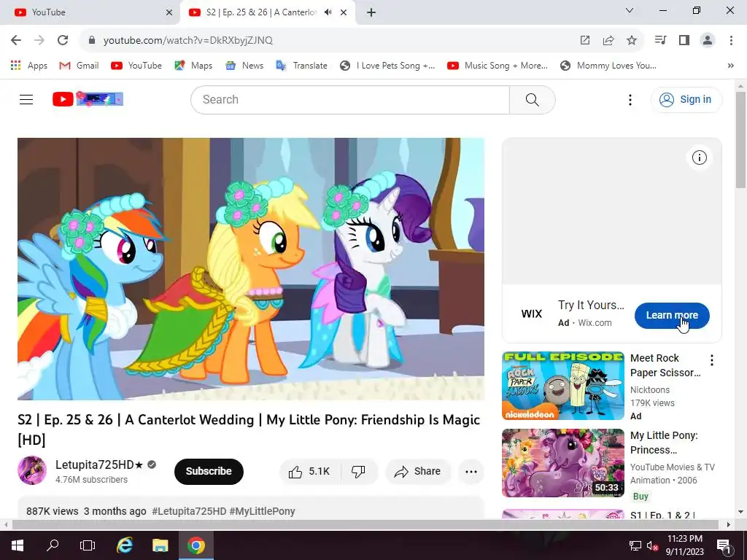Open the YouTube hamburger guide menu
Screen dimensions: 747x560
[26, 99]
